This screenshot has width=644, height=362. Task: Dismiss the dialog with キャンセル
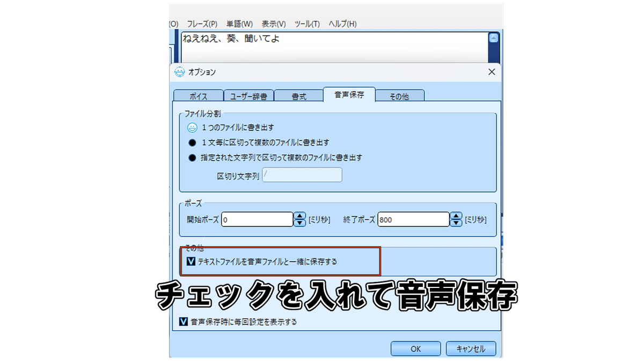point(471,349)
